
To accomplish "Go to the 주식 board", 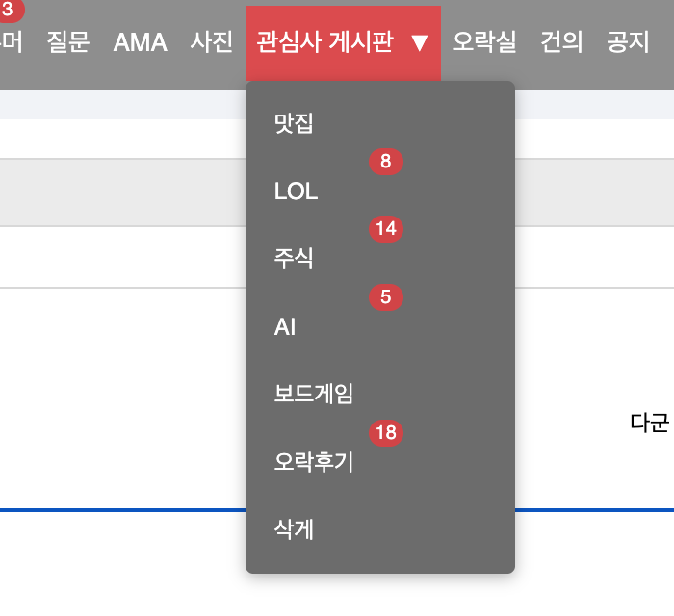I will coord(294,259).
